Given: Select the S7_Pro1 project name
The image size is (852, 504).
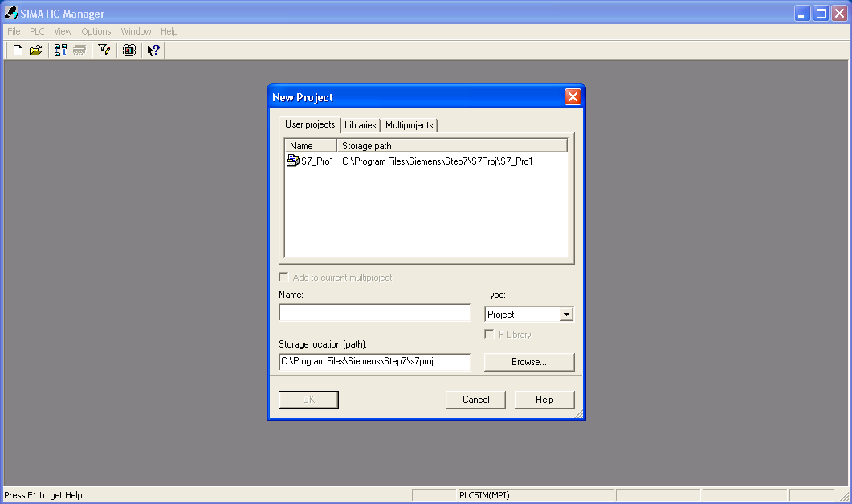Looking at the screenshot, I should (317, 161).
